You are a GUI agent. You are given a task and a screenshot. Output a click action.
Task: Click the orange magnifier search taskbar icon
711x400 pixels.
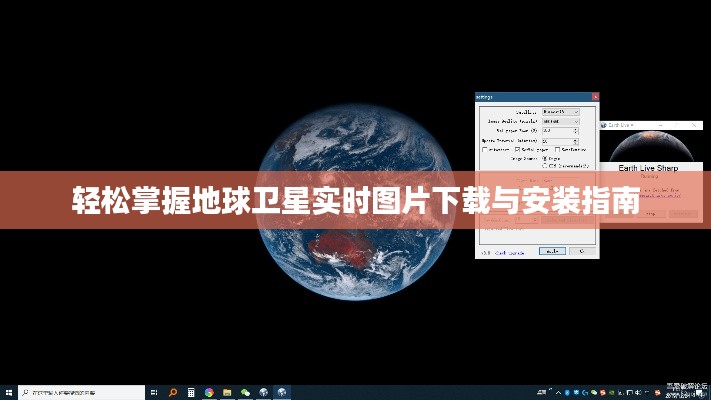tap(172, 392)
